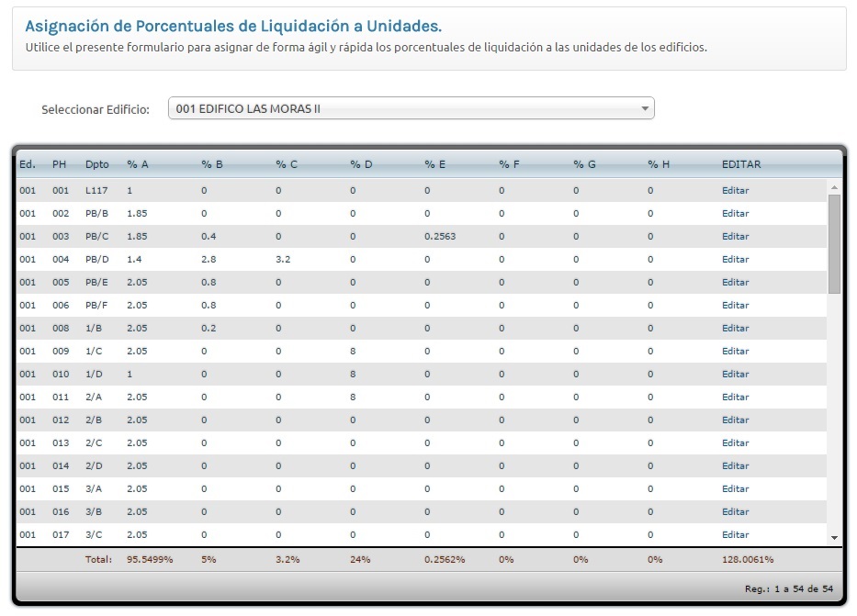Click Editar for unit 1/D
857x616 pixels.
tap(735, 374)
